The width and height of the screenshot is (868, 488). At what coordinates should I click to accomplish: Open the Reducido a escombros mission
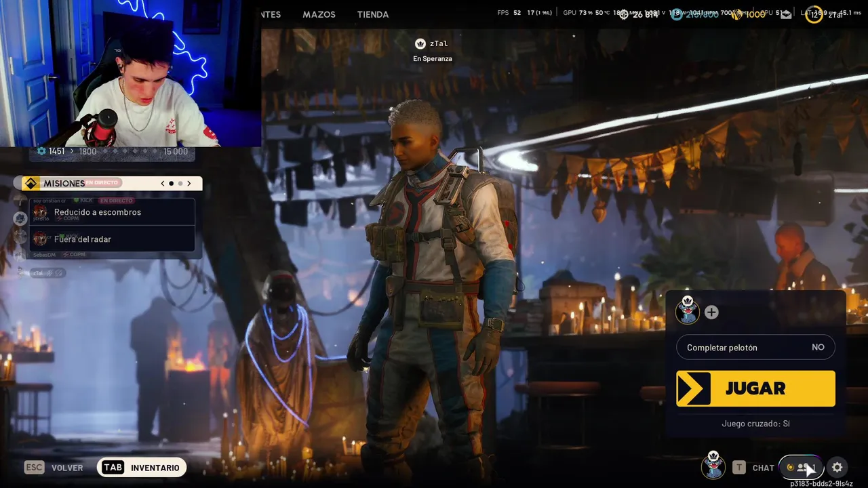click(x=113, y=212)
